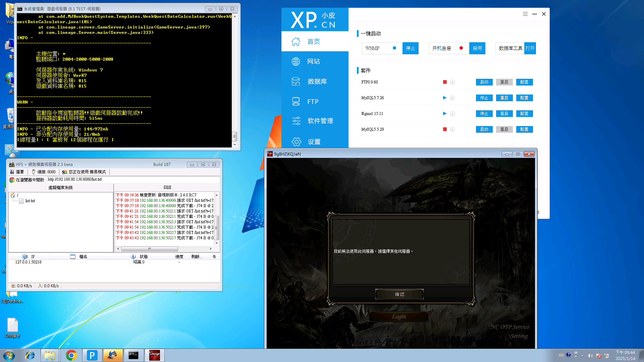
Task: Open the FTP icon in phpStudy sidebar
Action: [296, 102]
